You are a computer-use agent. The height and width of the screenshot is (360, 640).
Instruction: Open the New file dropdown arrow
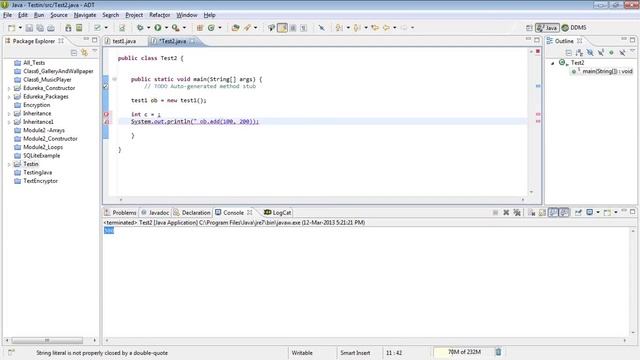20,28
